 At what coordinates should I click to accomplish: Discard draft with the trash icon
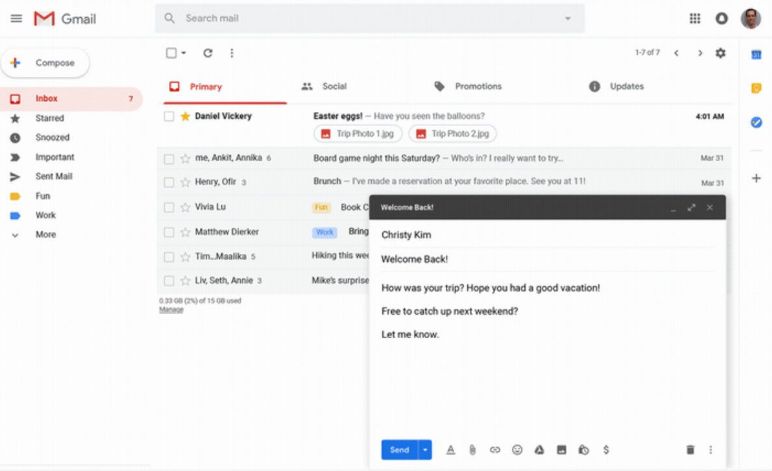point(690,450)
